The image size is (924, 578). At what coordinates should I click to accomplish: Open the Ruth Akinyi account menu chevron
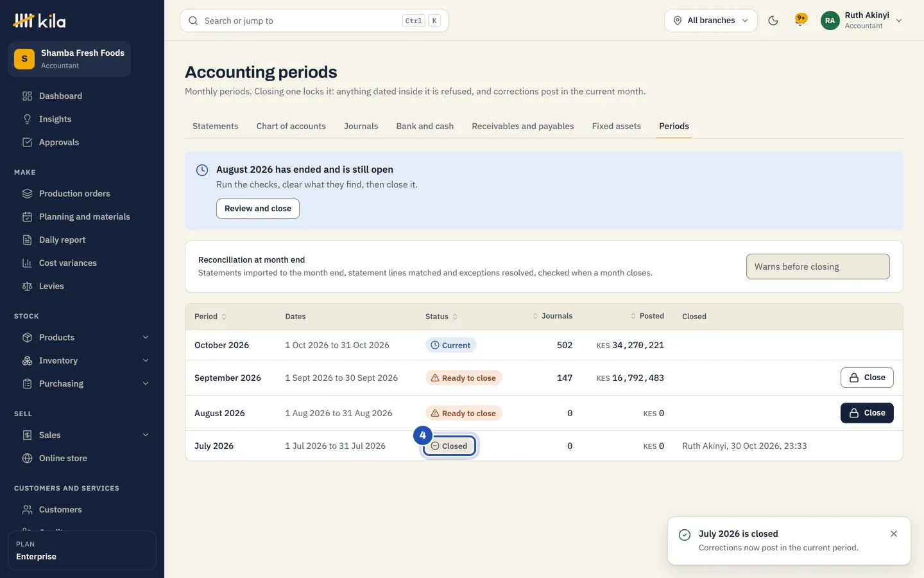tap(899, 21)
